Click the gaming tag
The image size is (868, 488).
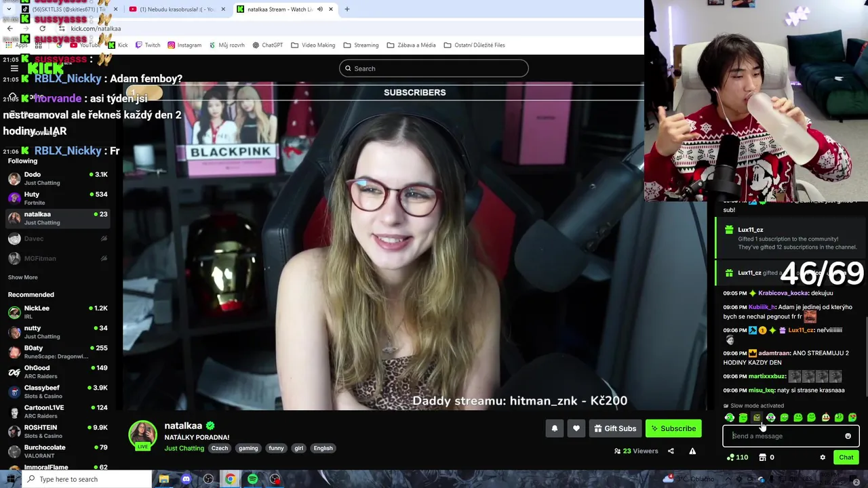pos(248,448)
